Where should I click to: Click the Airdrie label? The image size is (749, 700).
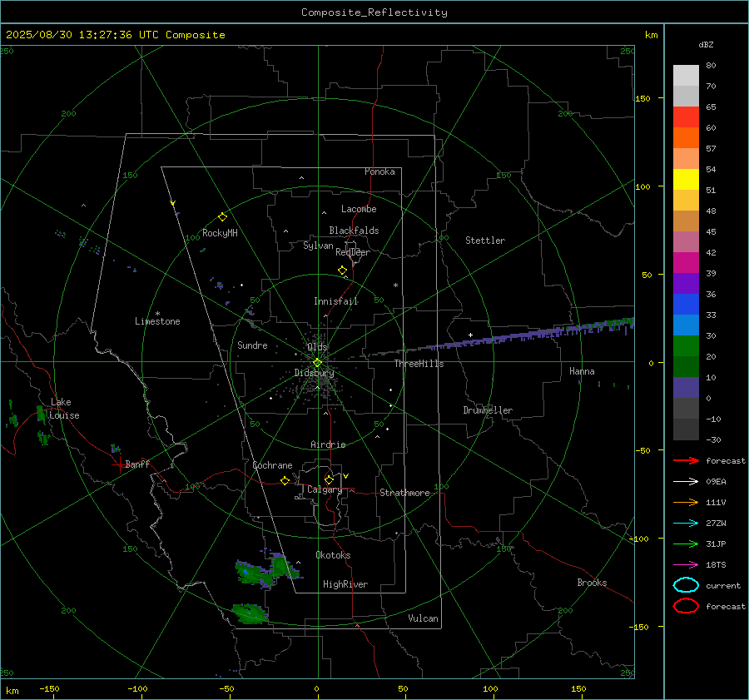point(328,444)
